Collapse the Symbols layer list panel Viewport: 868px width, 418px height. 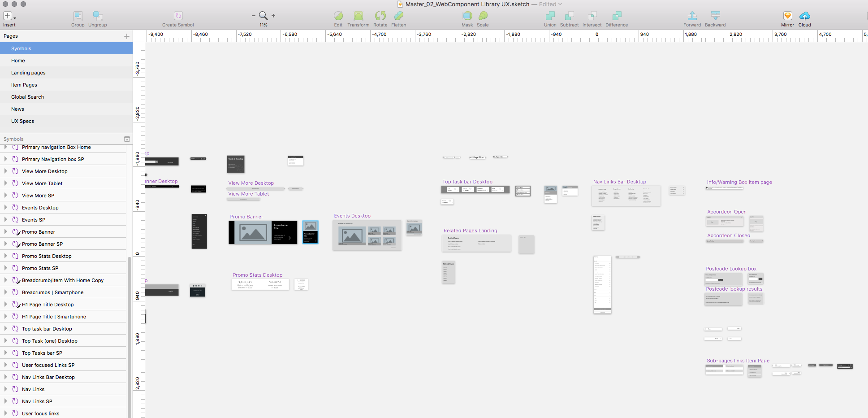127,139
